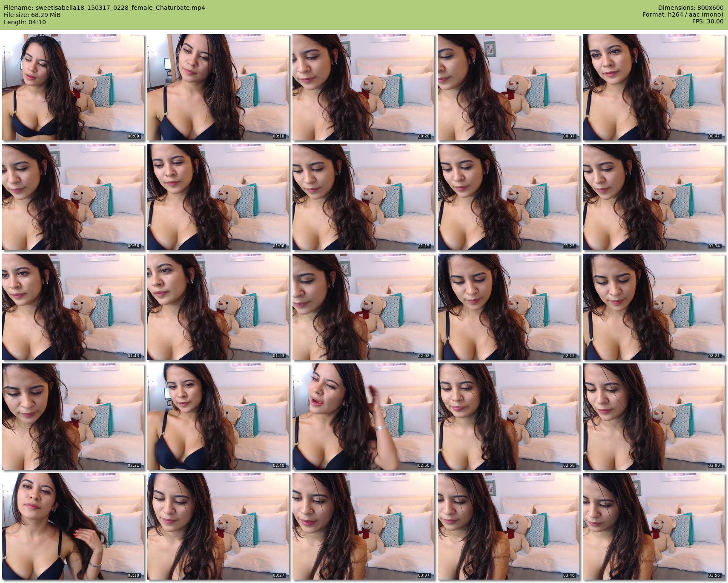
Task: Open the frame marked 03:09
Action: coord(653,417)
